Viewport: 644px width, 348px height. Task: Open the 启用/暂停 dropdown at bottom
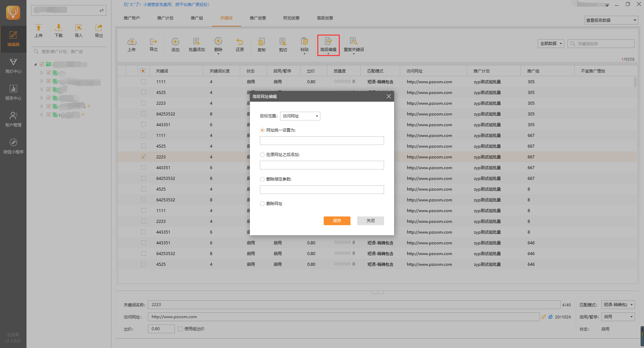point(618,317)
